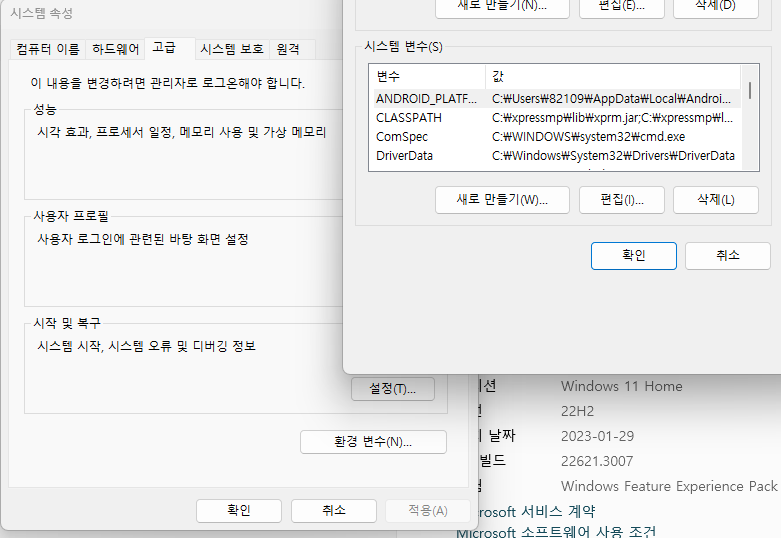This screenshot has width=781, height=538.
Task: Open the 하드웨어 tab
Action: pos(115,49)
